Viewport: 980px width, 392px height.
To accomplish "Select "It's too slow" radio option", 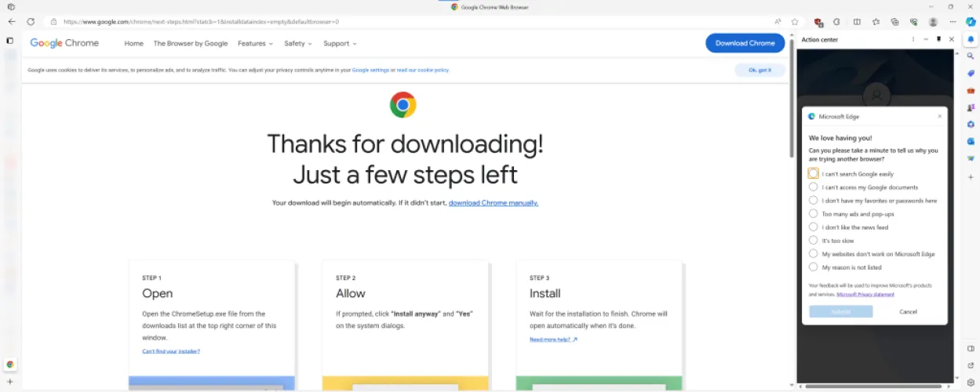I will point(814,241).
